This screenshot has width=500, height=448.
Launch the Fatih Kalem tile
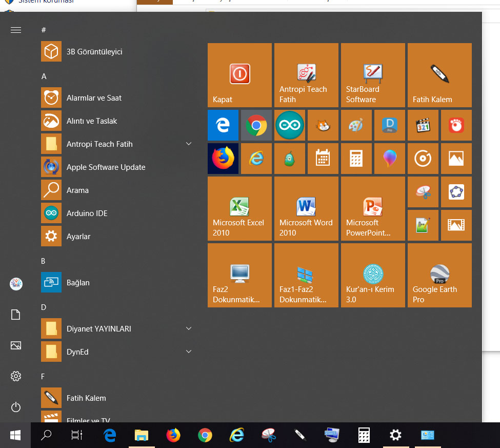(439, 75)
